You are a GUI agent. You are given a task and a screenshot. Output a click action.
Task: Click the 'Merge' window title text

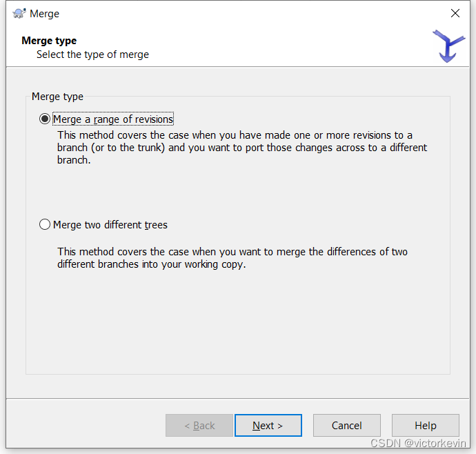[44, 14]
